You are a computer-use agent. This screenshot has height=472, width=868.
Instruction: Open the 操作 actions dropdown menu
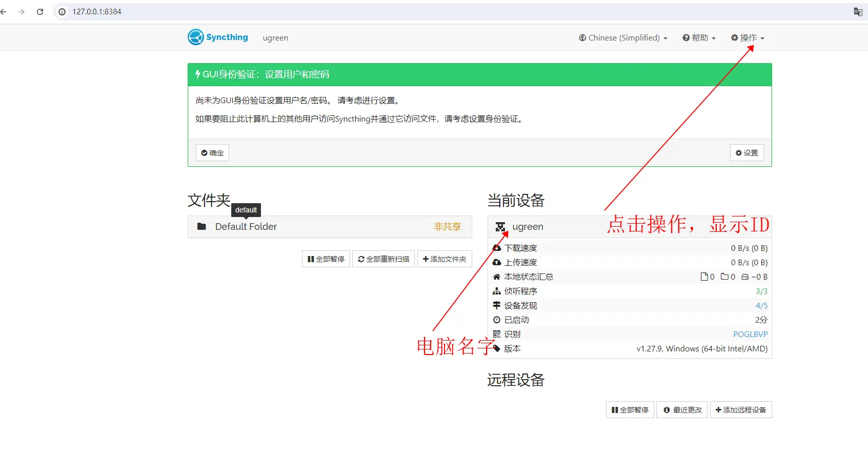click(x=748, y=38)
